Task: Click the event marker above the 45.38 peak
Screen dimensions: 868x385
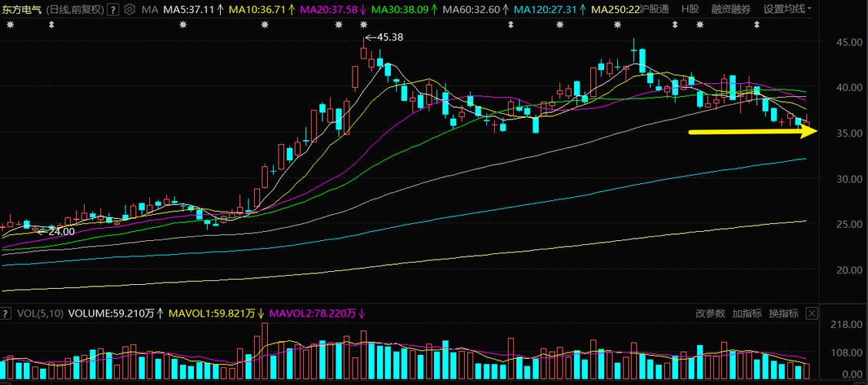Action: [364, 25]
